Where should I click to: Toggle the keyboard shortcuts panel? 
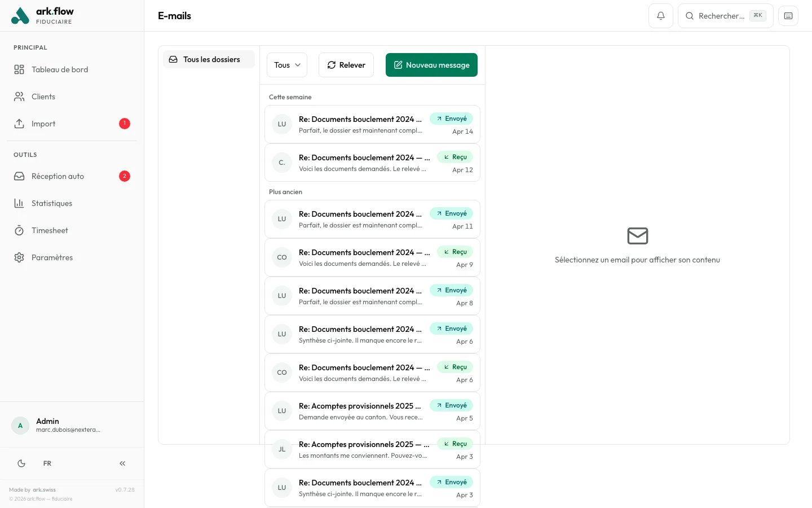click(x=788, y=15)
